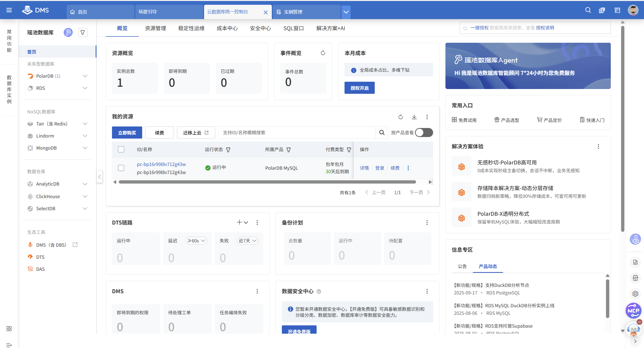Expand the Tair (含 Redis) node

(85, 124)
